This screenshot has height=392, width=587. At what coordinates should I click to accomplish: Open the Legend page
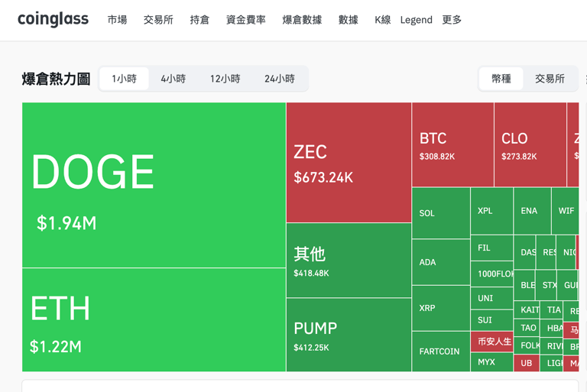coord(416,20)
